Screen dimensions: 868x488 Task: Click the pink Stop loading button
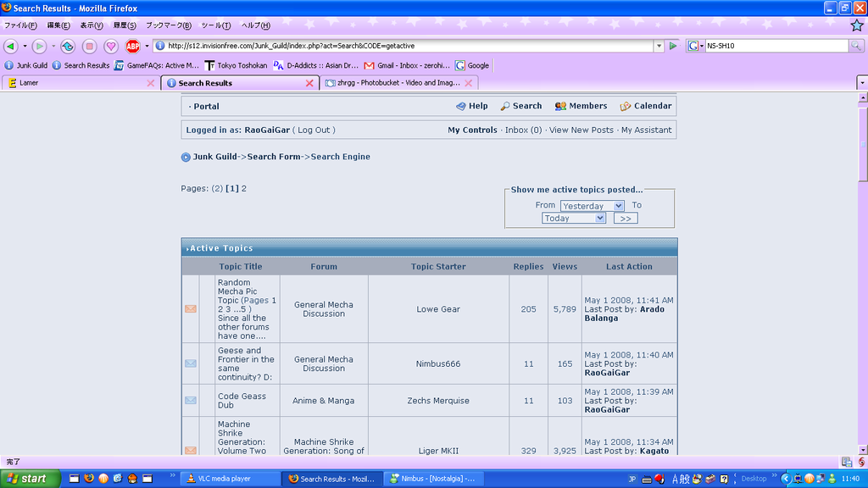89,46
